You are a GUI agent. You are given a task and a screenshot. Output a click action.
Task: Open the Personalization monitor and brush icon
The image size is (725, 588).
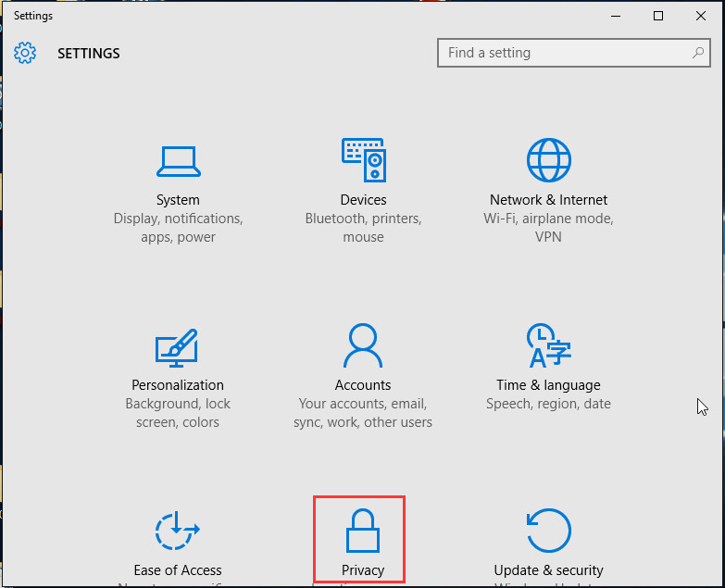coord(177,347)
